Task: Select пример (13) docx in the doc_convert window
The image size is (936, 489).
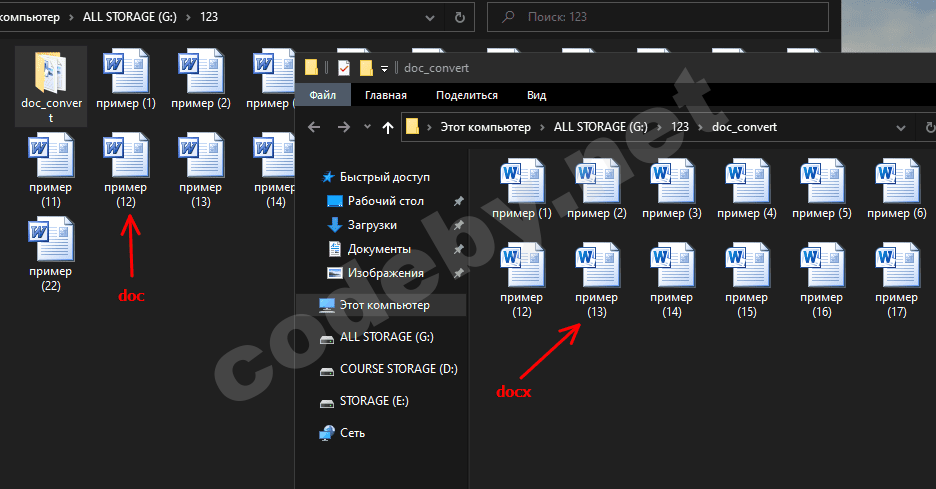Action: (x=597, y=280)
